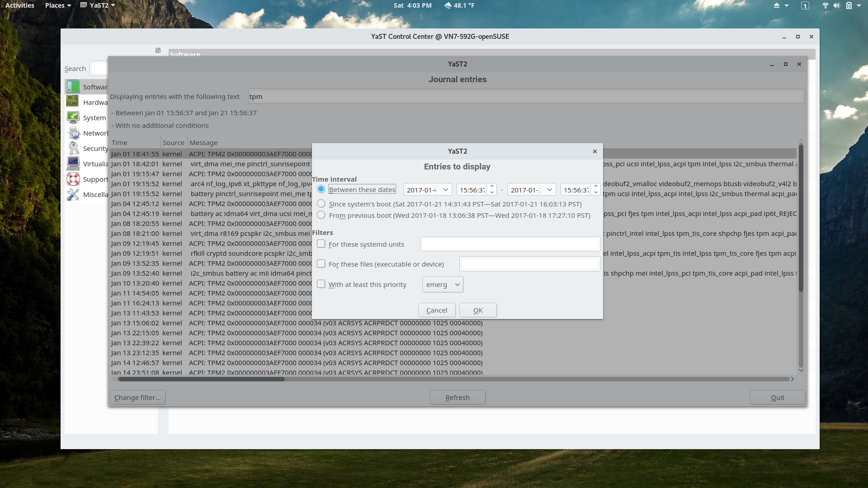Image resolution: width=868 pixels, height=488 pixels.
Task: Select Since system's boot radio button
Action: coord(321,203)
